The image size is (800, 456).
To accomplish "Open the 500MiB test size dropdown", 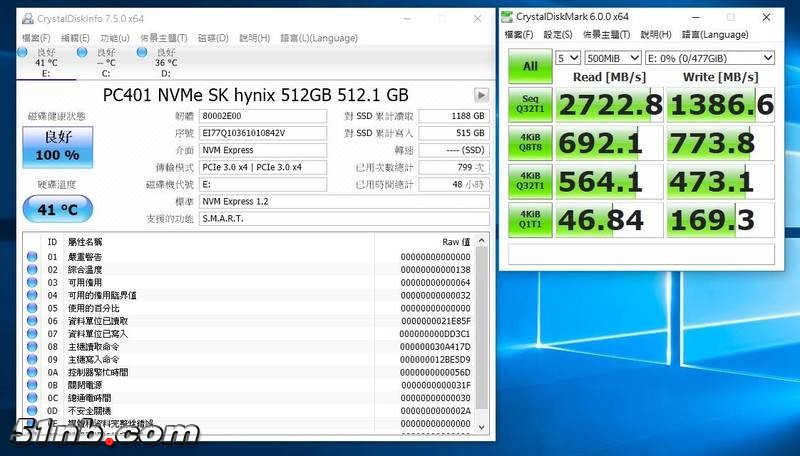I will point(612,58).
